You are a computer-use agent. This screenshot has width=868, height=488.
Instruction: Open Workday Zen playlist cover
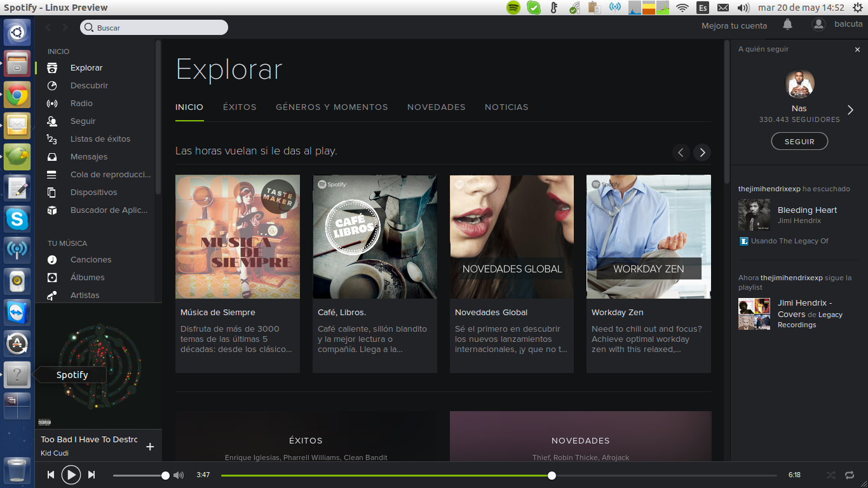tap(649, 237)
